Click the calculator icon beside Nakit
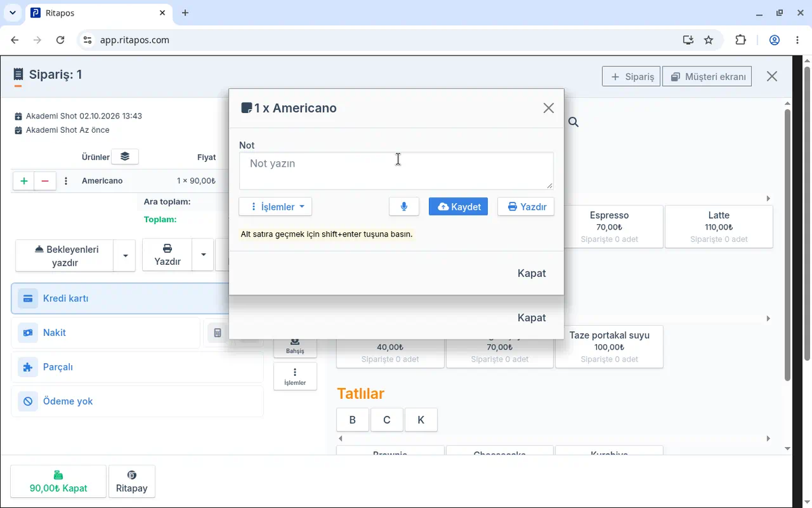Image resolution: width=812 pixels, height=508 pixels. pyautogui.click(x=217, y=333)
